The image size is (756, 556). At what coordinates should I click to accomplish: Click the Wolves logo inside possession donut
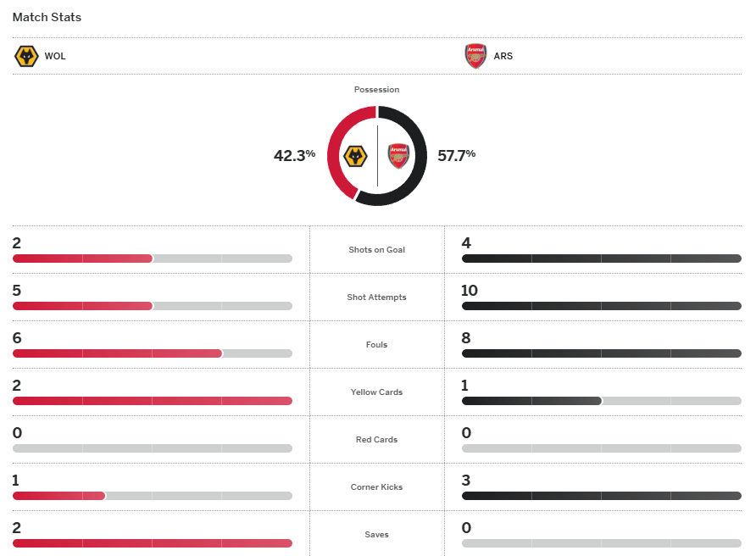point(355,156)
